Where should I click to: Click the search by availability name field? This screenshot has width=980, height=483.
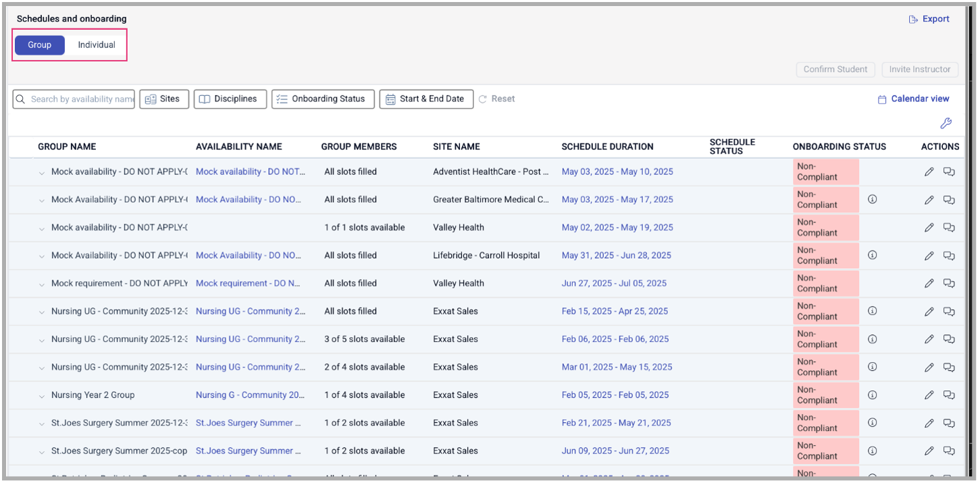[81, 99]
